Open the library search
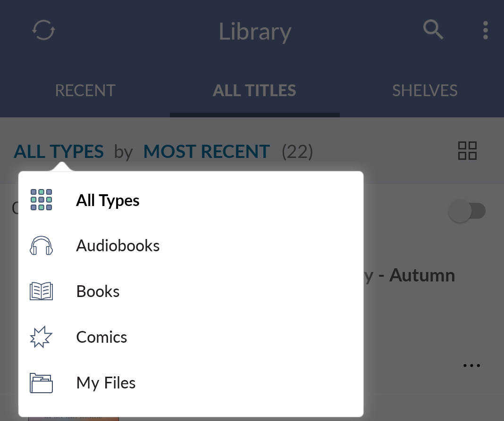The image size is (504, 421). pos(433,30)
